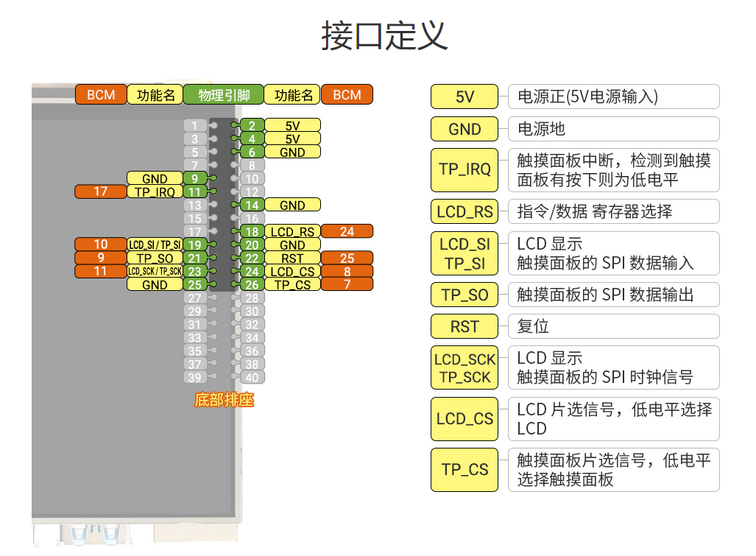This screenshot has height=556, width=756.
Task: Click the TP_CS label beside pin 26
Action: pyautogui.click(x=293, y=284)
